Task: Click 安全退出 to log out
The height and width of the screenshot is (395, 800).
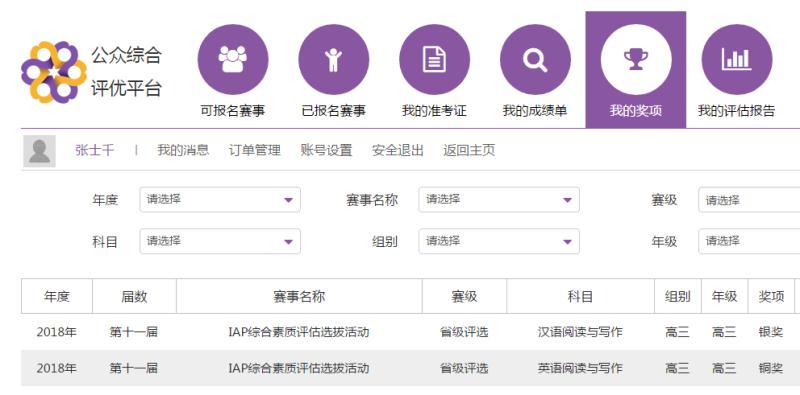Action: 398,151
